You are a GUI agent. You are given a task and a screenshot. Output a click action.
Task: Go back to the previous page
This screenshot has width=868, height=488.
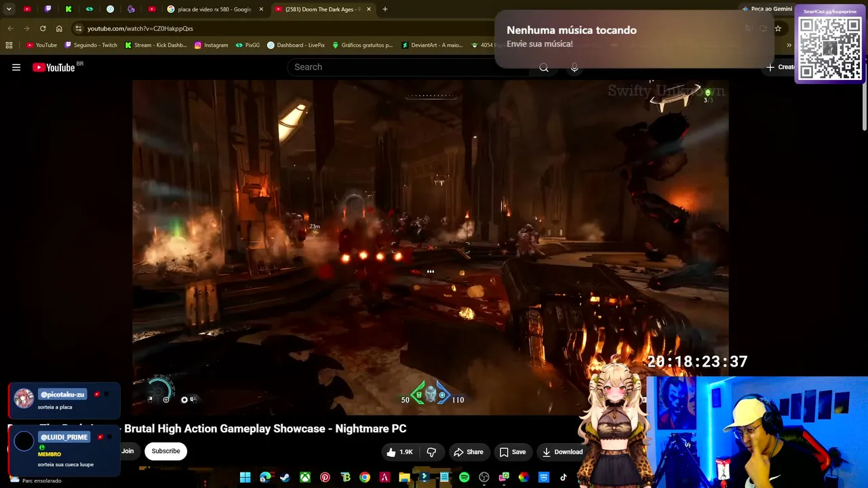click(10, 28)
